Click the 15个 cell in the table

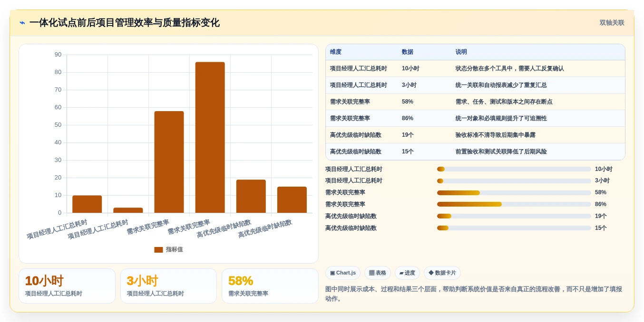point(408,152)
